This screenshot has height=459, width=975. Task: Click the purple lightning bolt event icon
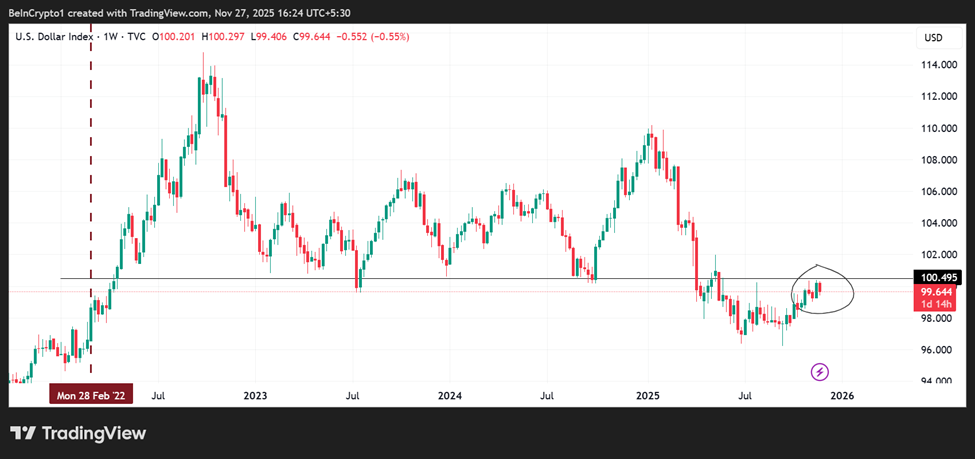pyautogui.click(x=820, y=372)
